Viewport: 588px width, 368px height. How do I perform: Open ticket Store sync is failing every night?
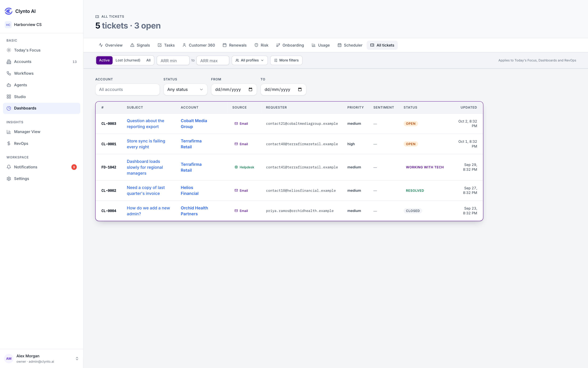point(146,144)
